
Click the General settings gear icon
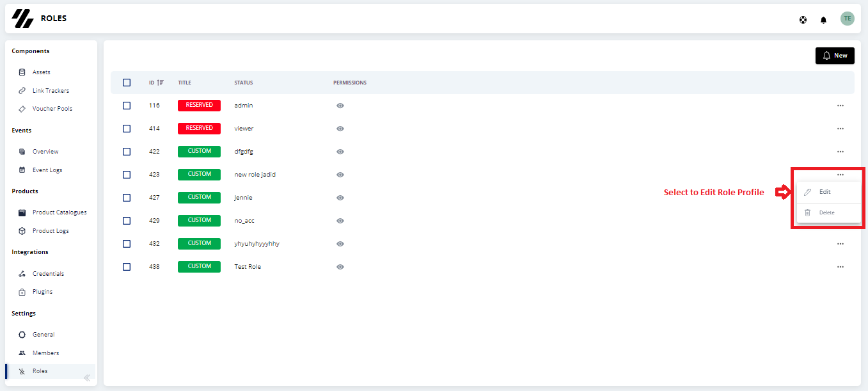22,335
